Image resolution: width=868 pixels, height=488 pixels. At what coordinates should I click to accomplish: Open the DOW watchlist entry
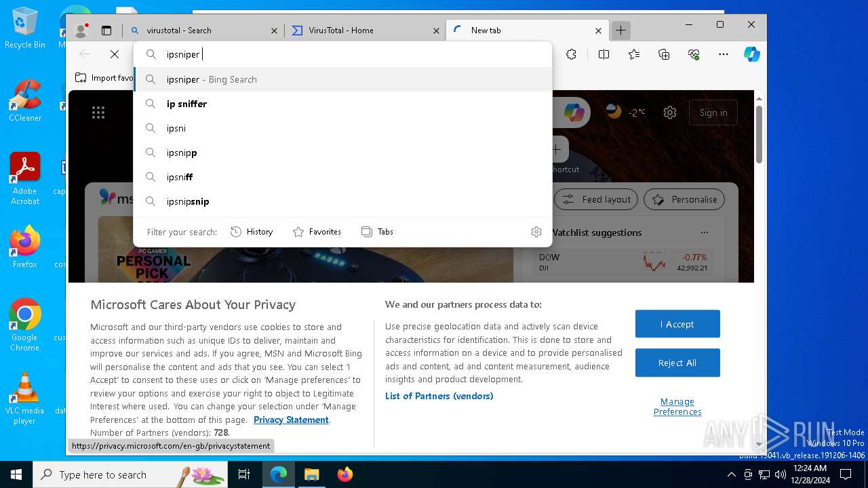click(x=623, y=262)
